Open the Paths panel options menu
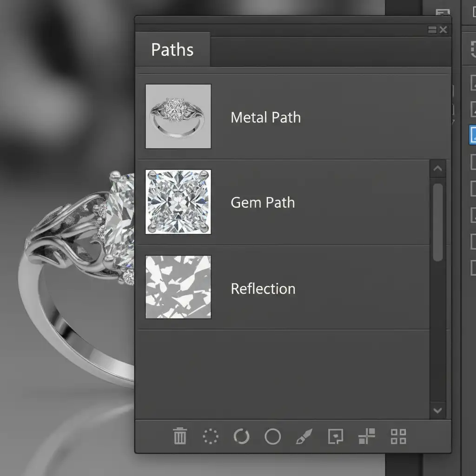Screen dimensions: 476x476 pos(432,30)
